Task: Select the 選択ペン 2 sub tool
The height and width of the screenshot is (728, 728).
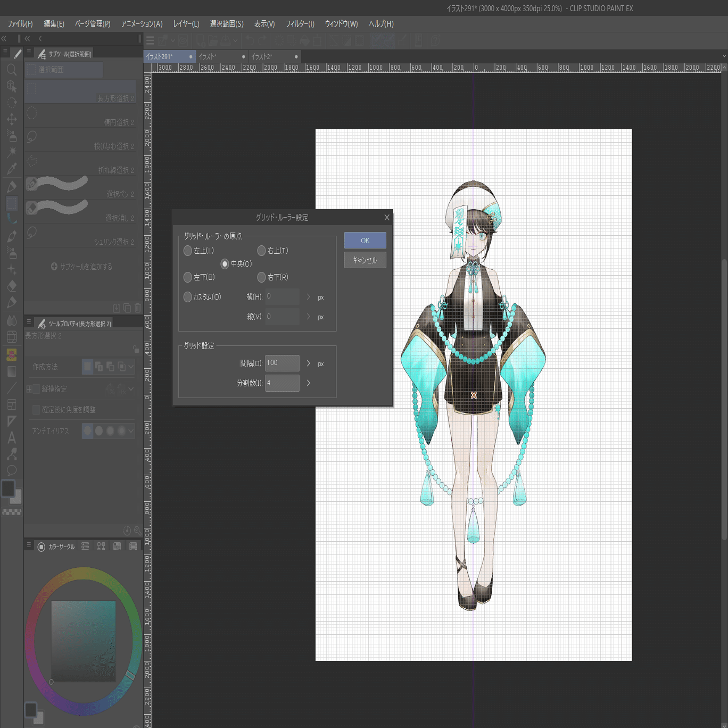Action: pyautogui.click(x=80, y=187)
